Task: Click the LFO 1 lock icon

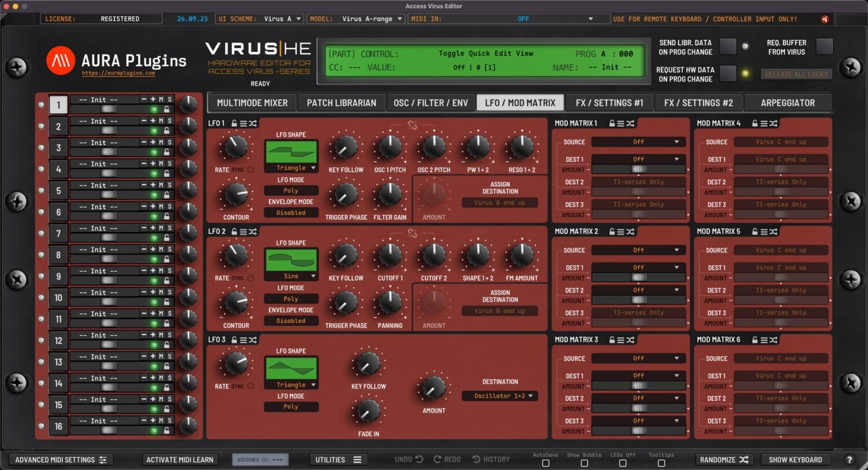Action: [x=234, y=123]
